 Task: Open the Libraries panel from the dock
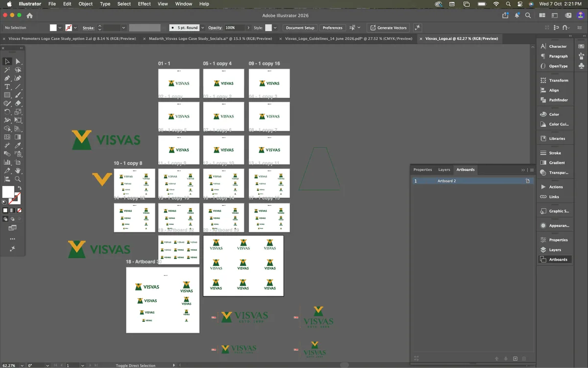point(553,138)
